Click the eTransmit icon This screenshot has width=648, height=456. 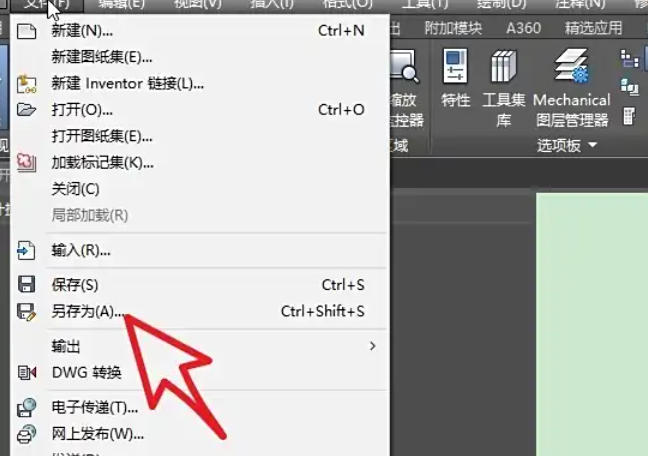(26, 408)
